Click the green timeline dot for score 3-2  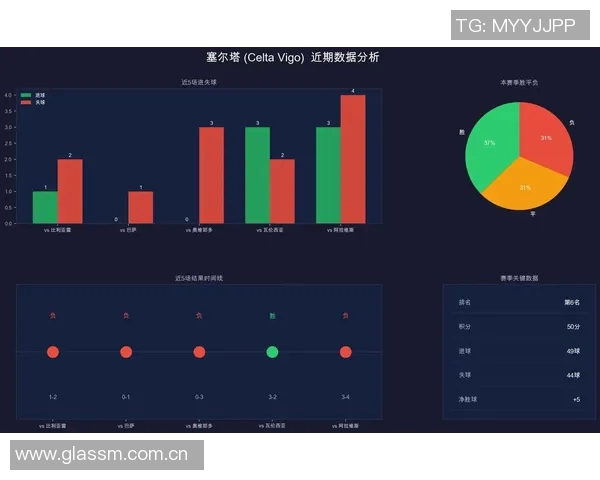pyautogui.click(x=272, y=352)
